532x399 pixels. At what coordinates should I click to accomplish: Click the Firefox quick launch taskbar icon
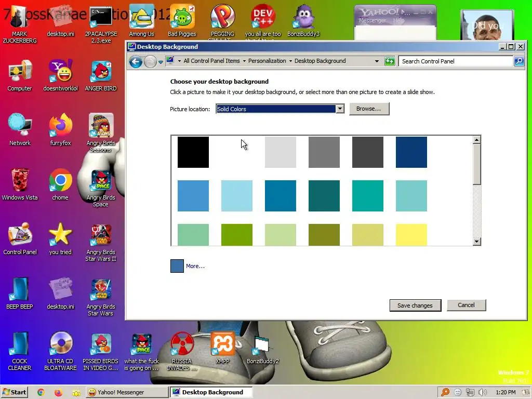(x=58, y=392)
